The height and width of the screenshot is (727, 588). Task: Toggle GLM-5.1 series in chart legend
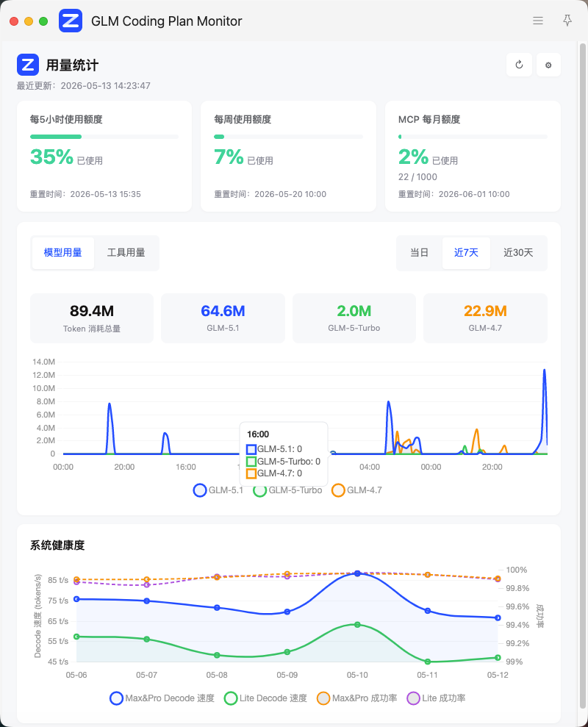(x=218, y=490)
